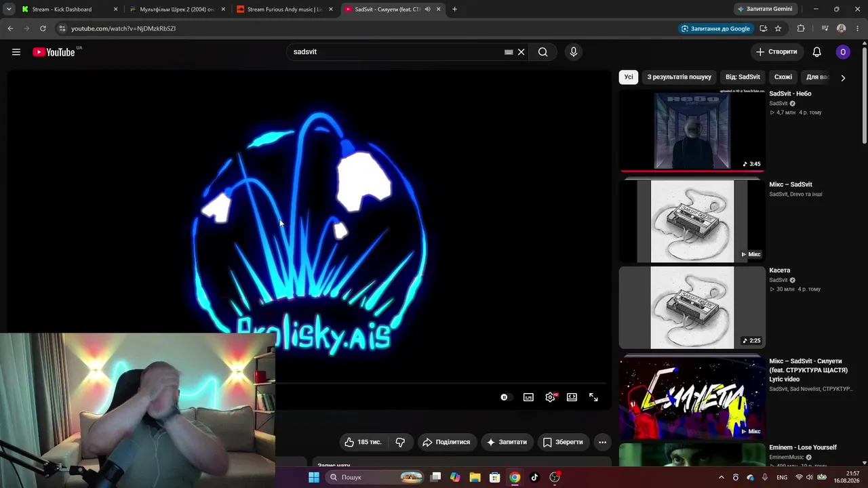
Task: Open the YouTube guide hamburger menu
Action: pos(16,52)
